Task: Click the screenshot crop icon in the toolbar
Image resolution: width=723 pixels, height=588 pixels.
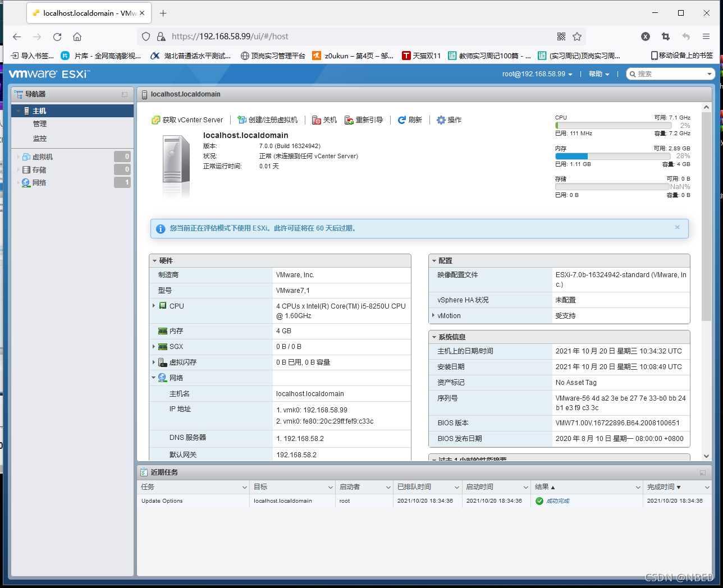Action: point(666,36)
